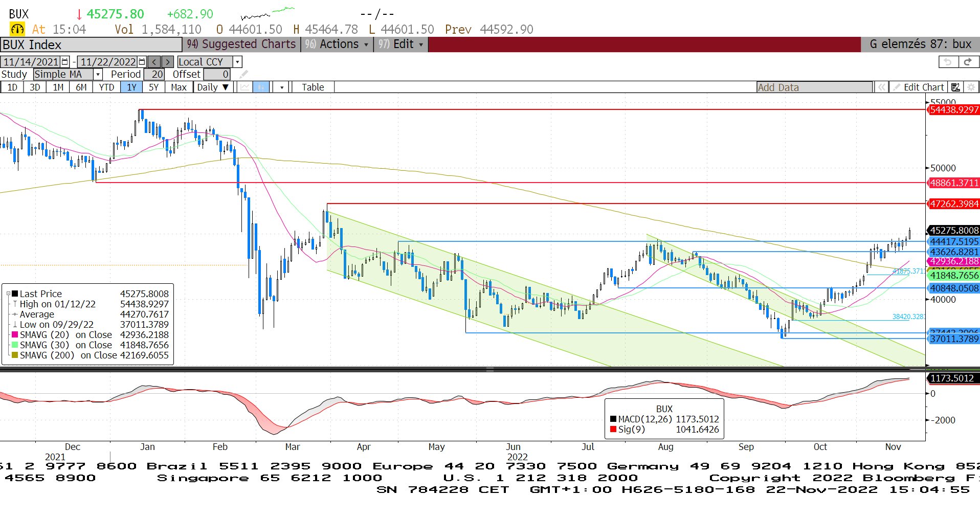Switch to Table view
The height and width of the screenshot is (518, 980).
pyautogui.click(x=313, y=87)
